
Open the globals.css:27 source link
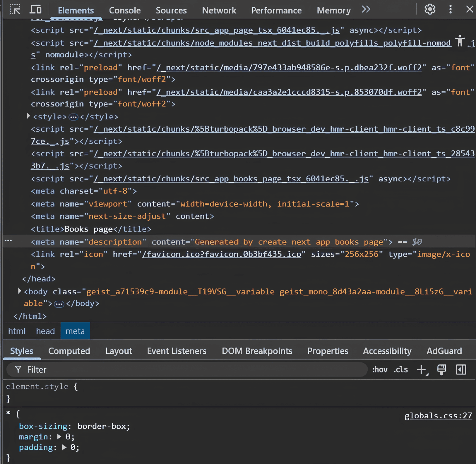coord(438,415)
